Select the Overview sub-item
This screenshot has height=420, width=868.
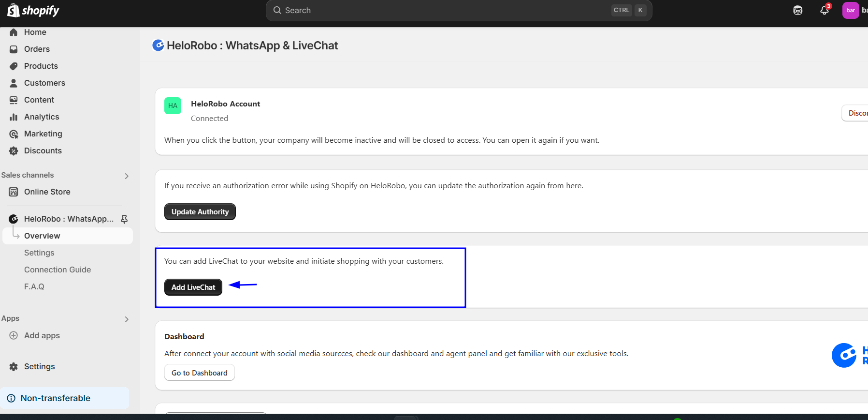[x=68, y=236]
